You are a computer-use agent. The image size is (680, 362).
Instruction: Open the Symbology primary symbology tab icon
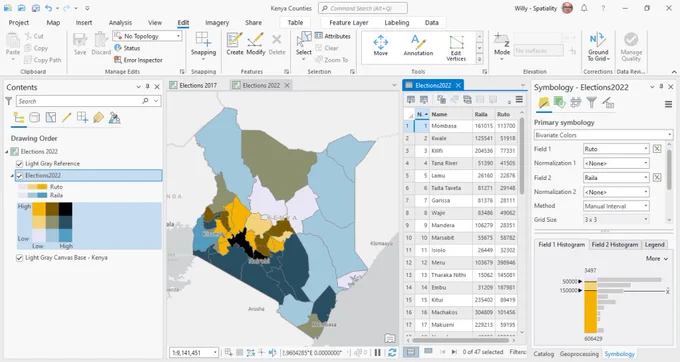[544, 103]
